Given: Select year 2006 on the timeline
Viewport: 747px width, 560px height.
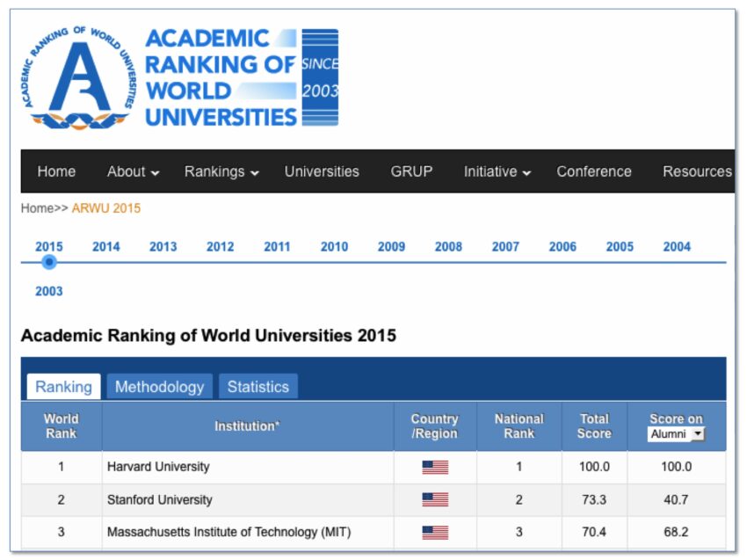Looking at the screenshot, I should 562,247.
